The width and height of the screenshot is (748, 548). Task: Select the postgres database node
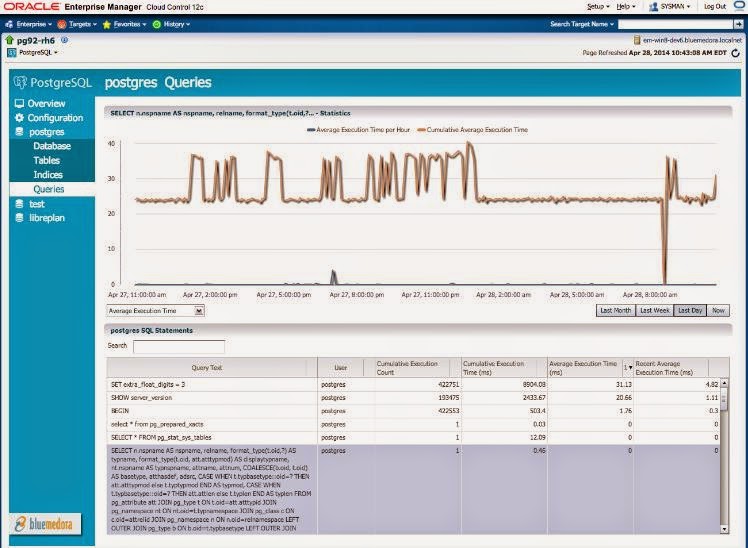(47, 132)
